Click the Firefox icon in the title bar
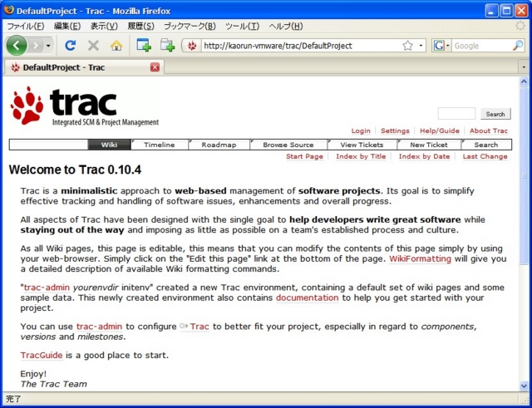Image resolution: width=532 pixels, height=408 pixels. (9, 10)
